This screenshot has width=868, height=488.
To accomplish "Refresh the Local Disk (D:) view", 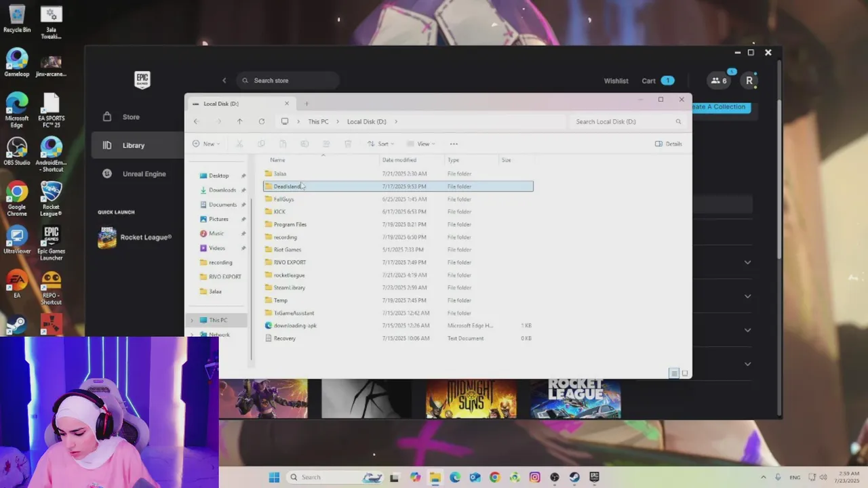I will coord(261,121).
